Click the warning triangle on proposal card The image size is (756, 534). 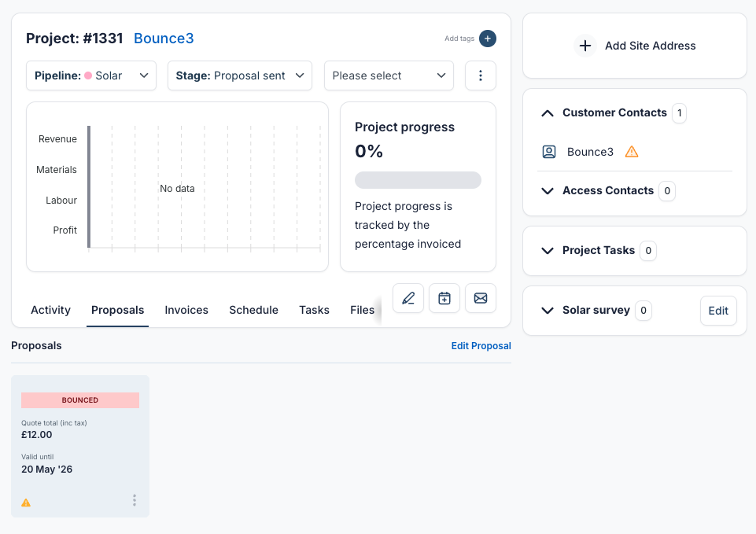click(x=26, y=503)
